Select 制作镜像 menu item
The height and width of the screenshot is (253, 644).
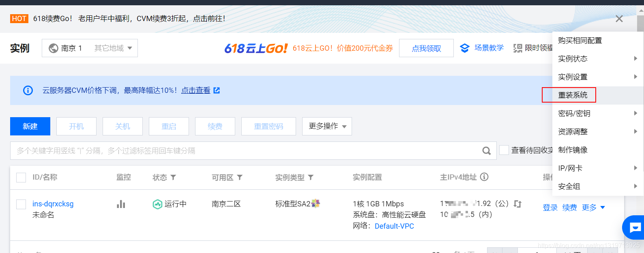pyautogui.click(x=598, y=150)
